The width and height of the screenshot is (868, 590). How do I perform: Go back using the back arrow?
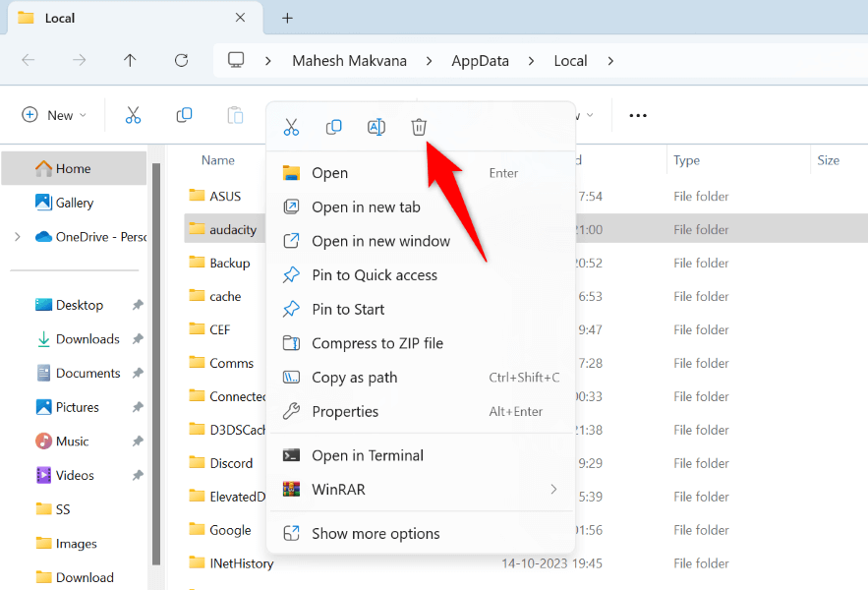pos(28,60)
